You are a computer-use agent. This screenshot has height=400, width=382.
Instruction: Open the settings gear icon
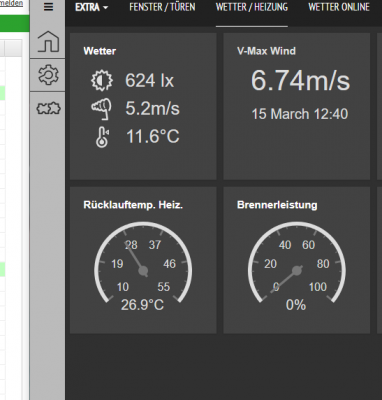coord(48,75)
